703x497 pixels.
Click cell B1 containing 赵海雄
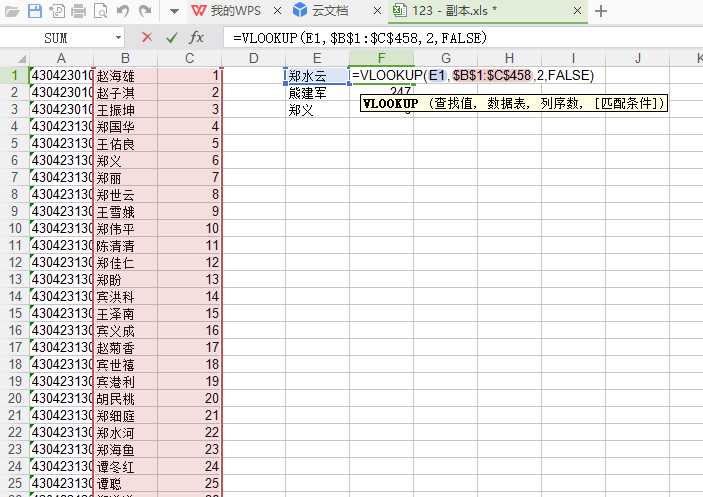(126, 75)
